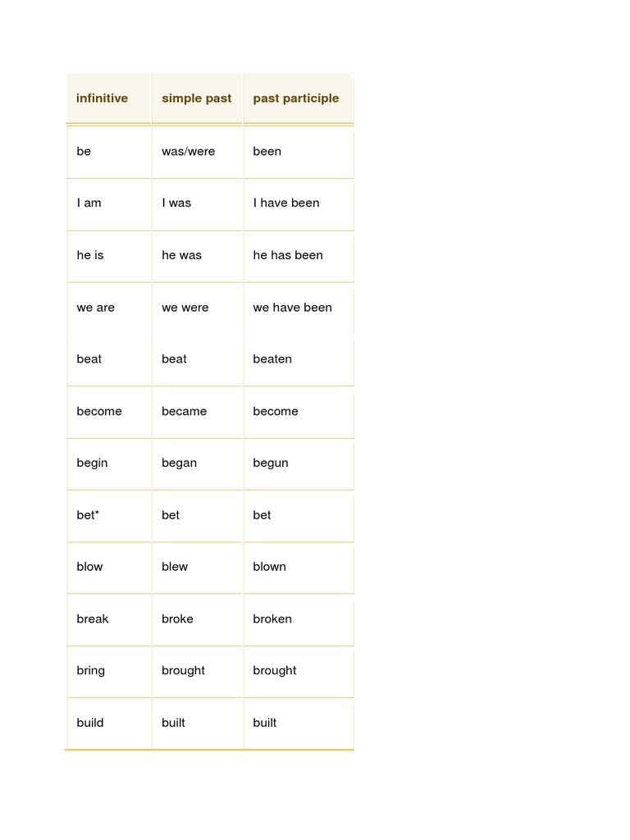Click the word 'begun'
The width and height of the screenshot is (630, 840).
(270, 463)
